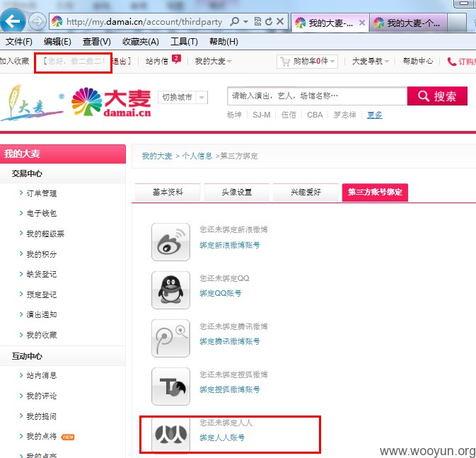Select the 第三方账号绑定 tab
Screen dimensions: 476x458
tap(375, 193)
